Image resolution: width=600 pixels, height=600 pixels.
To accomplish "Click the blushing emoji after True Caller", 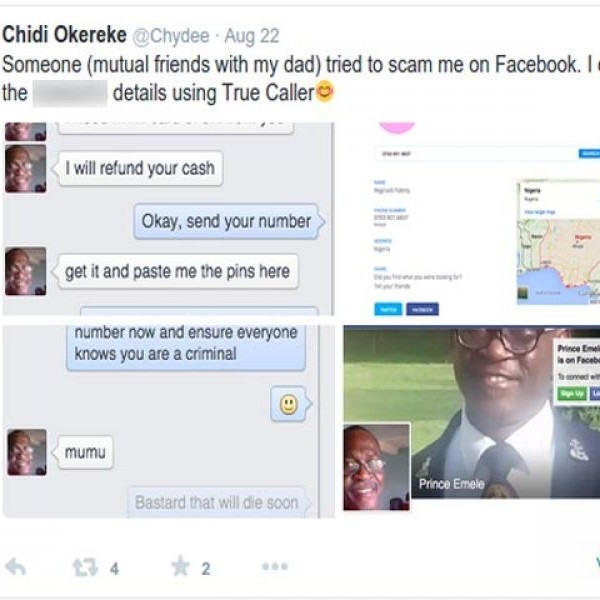I will (x=324, y=91).
